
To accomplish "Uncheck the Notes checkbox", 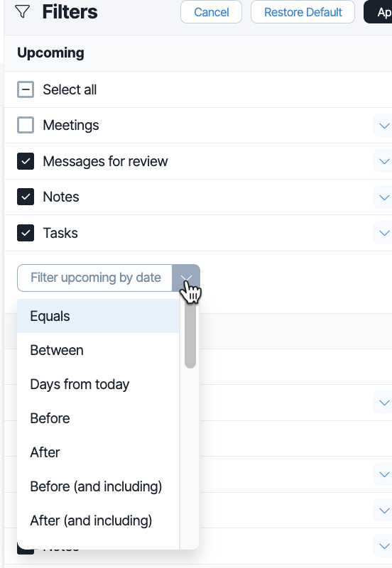I will pos(26,197).
